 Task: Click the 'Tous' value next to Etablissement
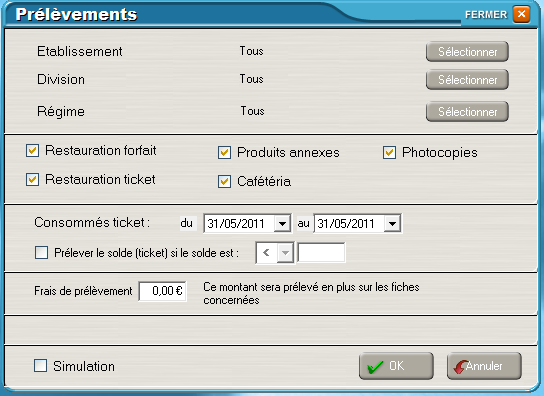click(x=252, y=51)
